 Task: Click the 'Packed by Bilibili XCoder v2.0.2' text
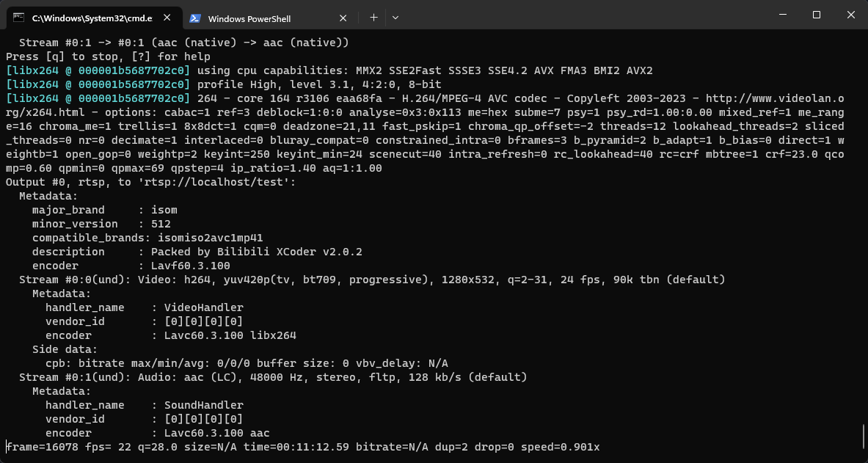click(x=257, y=252)
